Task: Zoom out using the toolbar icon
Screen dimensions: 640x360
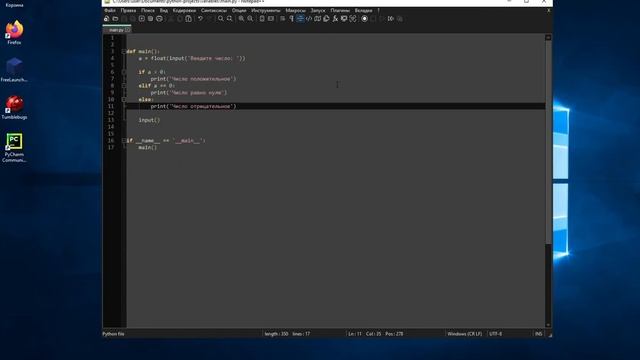Action: [250, 19]
